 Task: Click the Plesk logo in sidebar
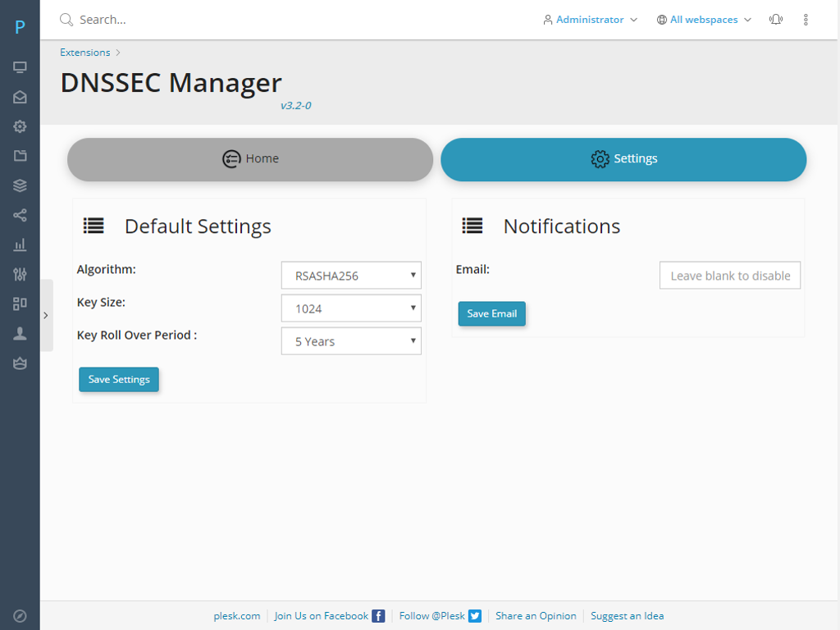20,26
